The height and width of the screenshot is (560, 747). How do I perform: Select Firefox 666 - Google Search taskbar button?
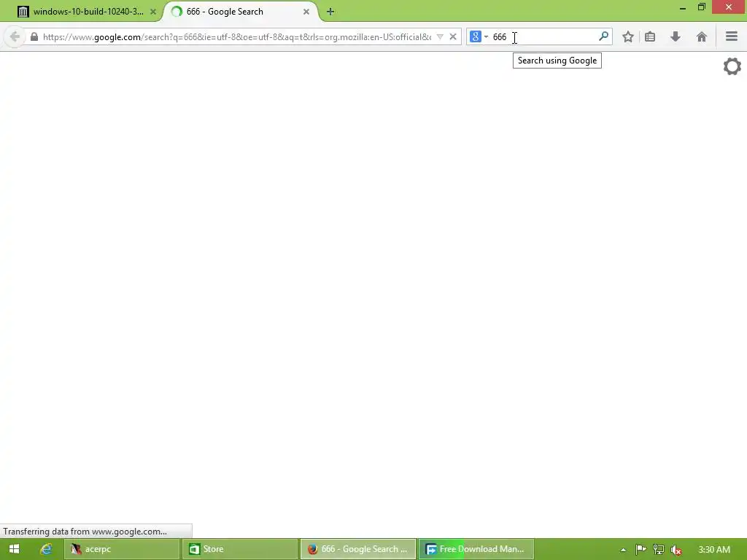coord(358,549)
